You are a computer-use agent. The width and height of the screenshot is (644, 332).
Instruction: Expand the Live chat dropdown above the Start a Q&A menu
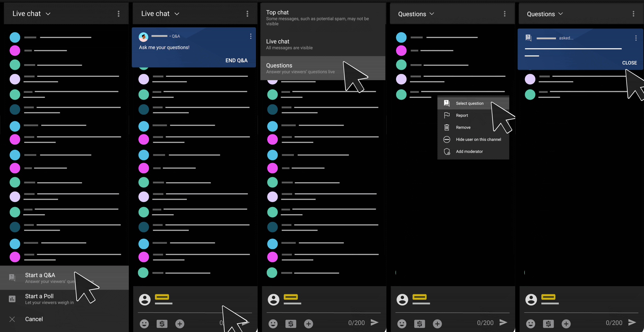[x=31, y=14]
